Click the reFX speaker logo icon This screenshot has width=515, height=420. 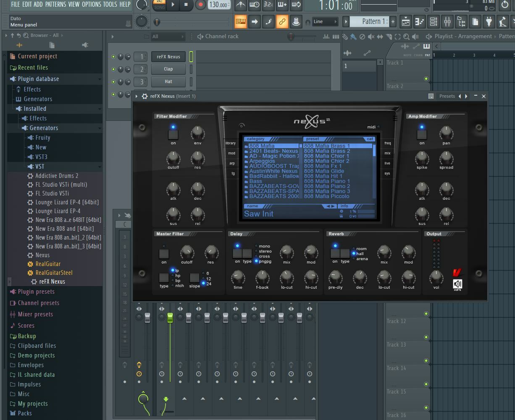[x=457, y=284]
